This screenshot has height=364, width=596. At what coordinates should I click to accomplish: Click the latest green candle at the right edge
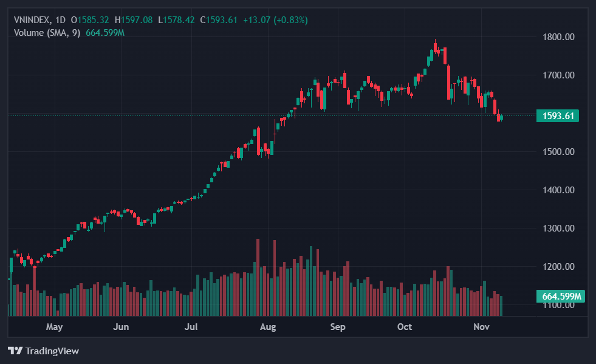point(501,117)
